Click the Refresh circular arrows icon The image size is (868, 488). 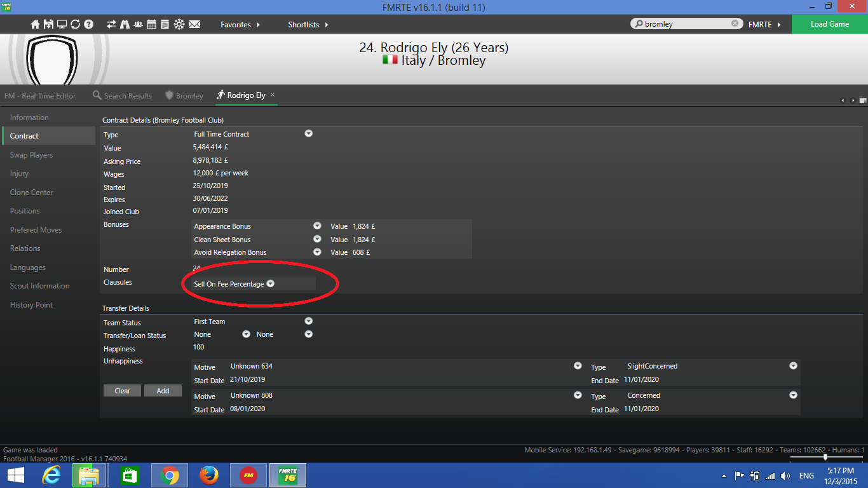point(75,24)
